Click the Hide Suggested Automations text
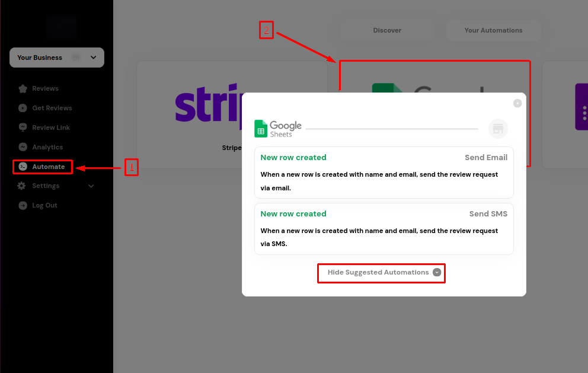Screen dimensions: 588x373 click(x=378, y=273)
